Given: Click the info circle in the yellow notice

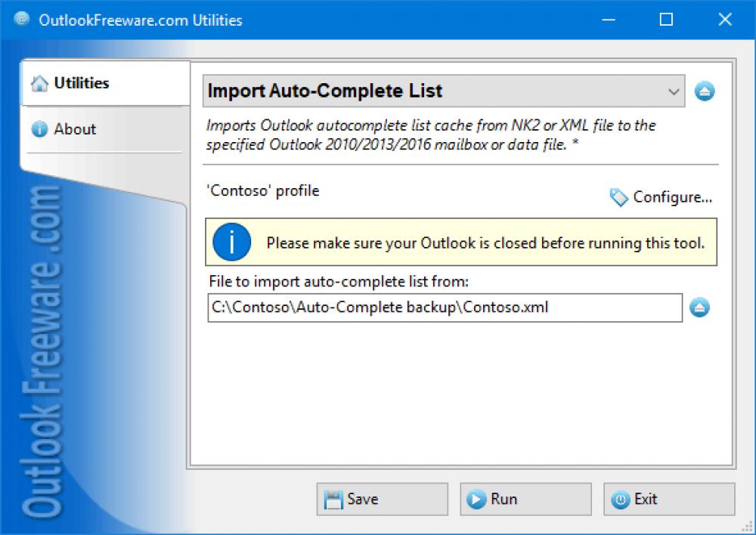Looking at the screenshot, I should coord(231,242).
